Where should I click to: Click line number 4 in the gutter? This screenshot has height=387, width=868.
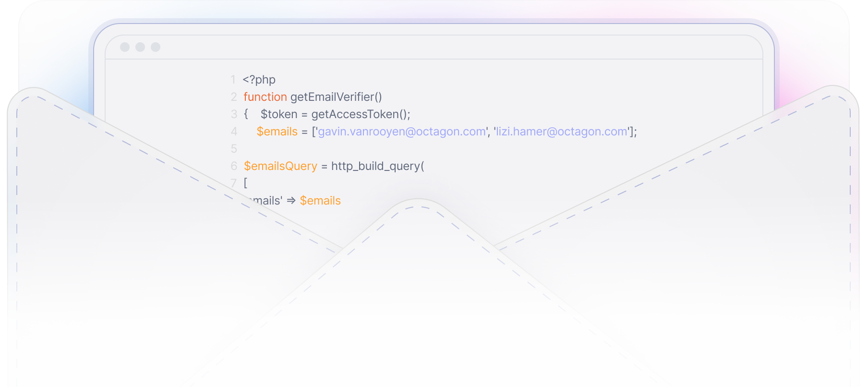click(234, 132)
